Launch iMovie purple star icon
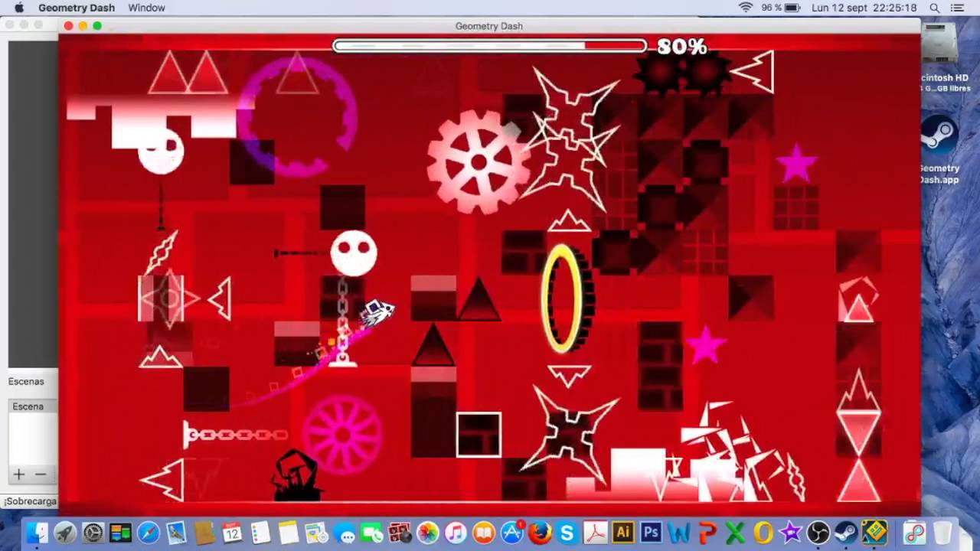 coord(791,533)
